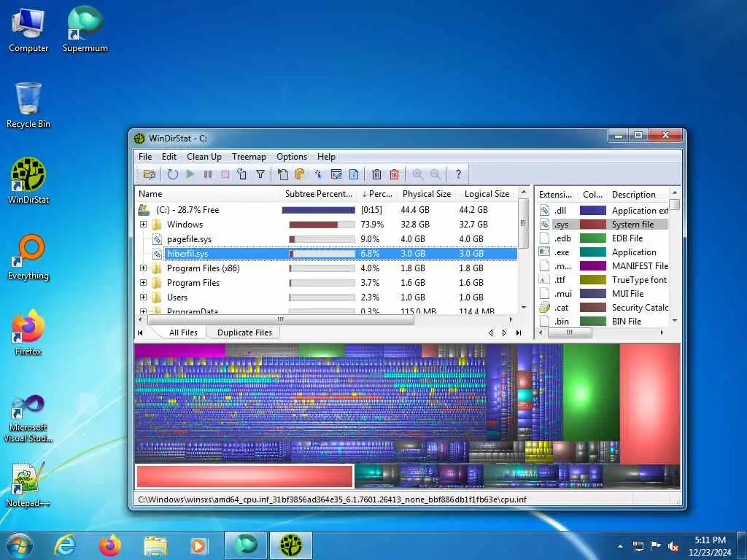Expand the Users folder node
Image resolution: width=747 pixels, height=560 pixels.
[144, 297]
